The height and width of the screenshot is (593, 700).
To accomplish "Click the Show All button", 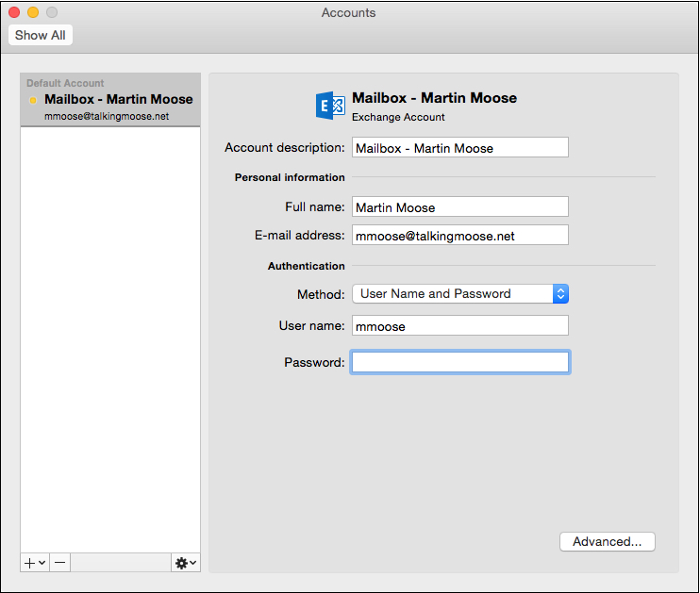I will (41, 35).
